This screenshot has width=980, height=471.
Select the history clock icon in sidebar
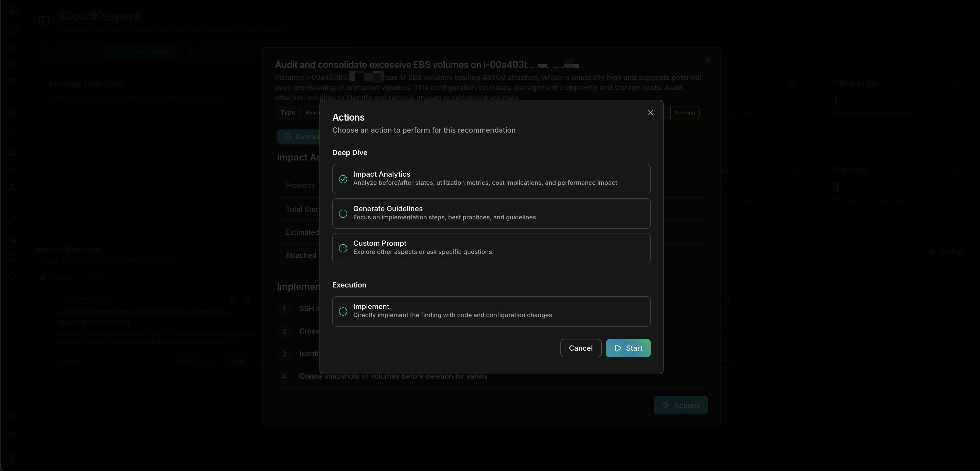[12, 81]
